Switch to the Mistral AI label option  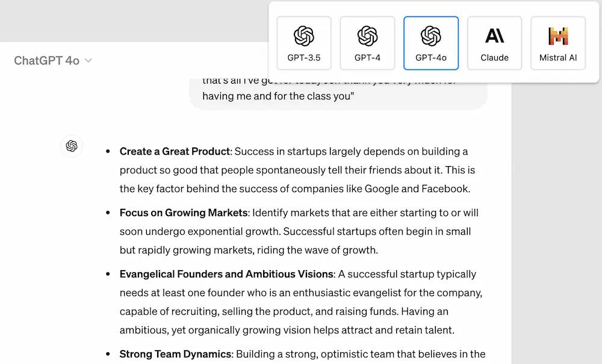point(558,58)
